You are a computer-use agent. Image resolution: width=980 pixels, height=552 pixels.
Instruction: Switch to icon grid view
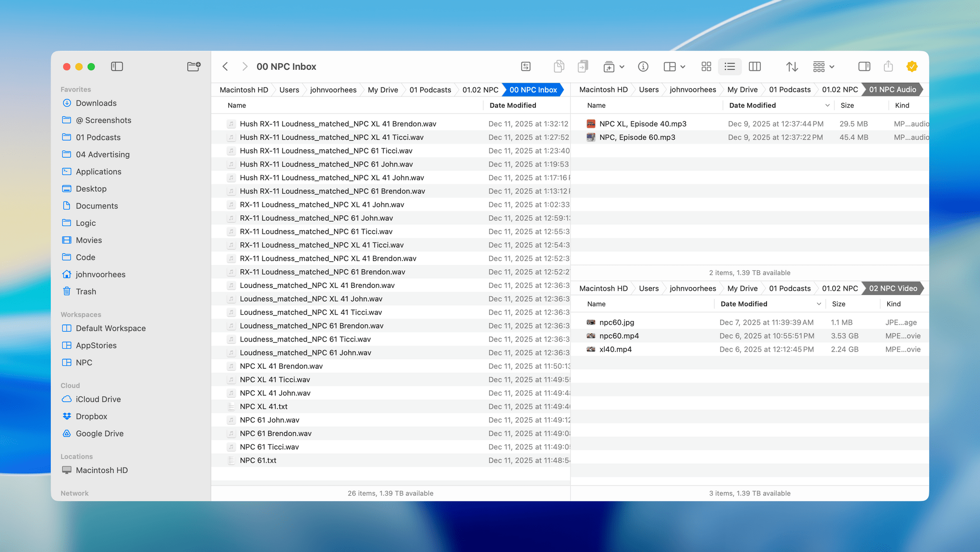click(706, 66)
